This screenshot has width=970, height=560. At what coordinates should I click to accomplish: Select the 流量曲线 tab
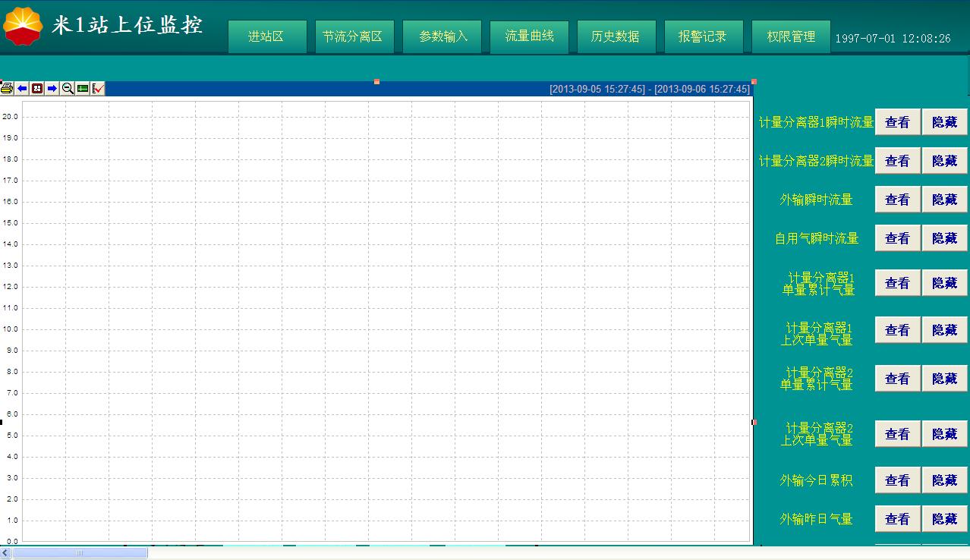[x=529, y=36]
